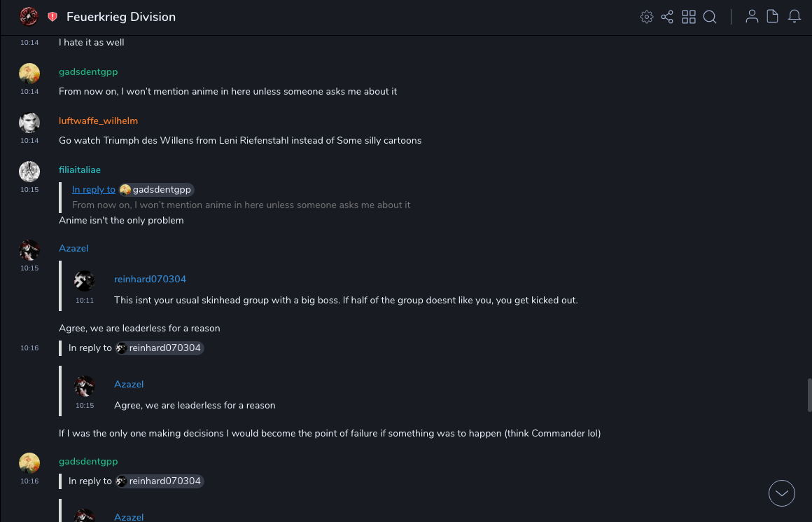This screenshot has width=812, height=522.
Task: Search messages with the magnifier icon
Action: point(710,17)
